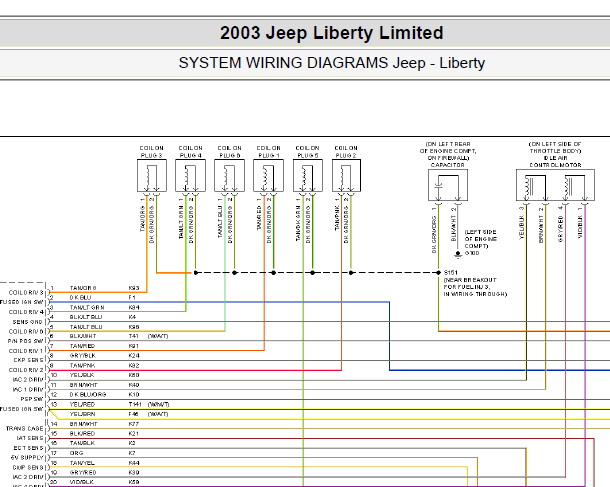The width and height of the screenshot is (610, 487).
Task: Click circuit code 'K10' on pin 12
Action: tap(134, 394)
